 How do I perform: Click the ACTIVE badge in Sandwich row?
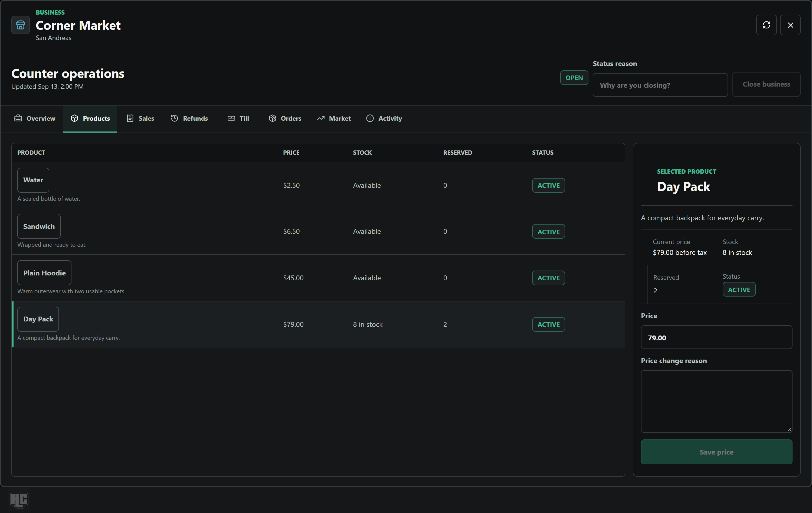pyautogui.click(x=548, y=232)
